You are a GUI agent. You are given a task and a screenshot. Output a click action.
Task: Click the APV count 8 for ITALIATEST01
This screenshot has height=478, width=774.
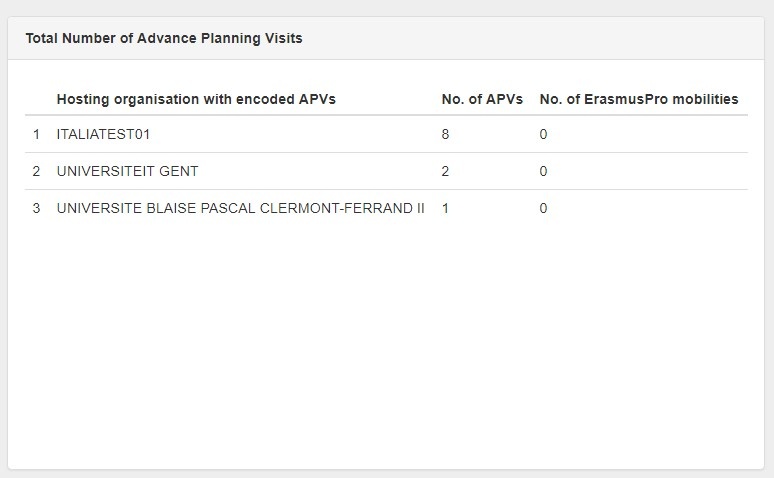click(x=445, y=134)
